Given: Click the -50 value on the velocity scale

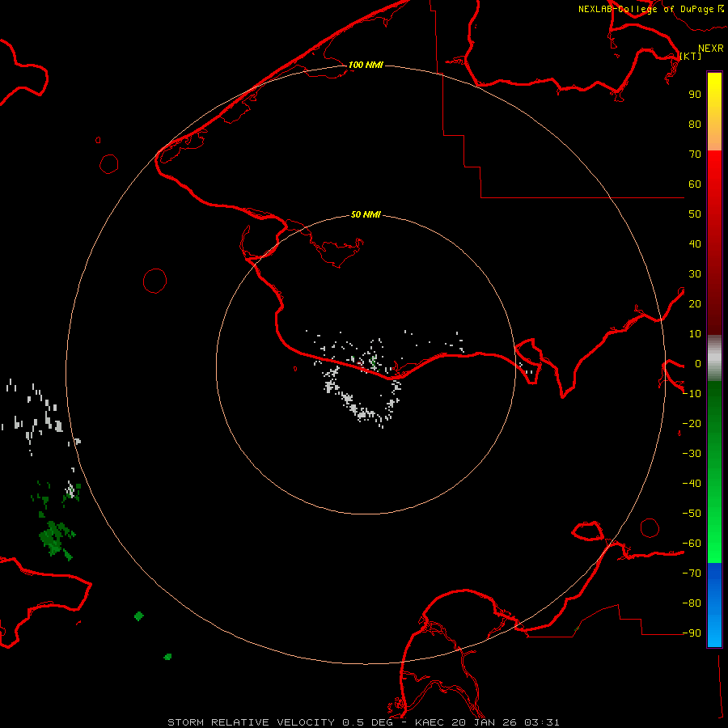Looking at the screenshot, I should point(692,514).
